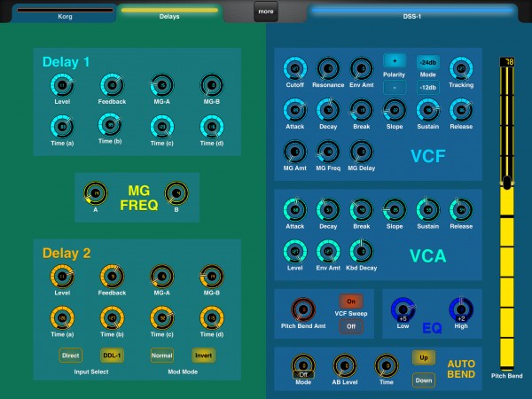
Task: Set Auto Bend direction to Up
Action: [x=424, y=357]
